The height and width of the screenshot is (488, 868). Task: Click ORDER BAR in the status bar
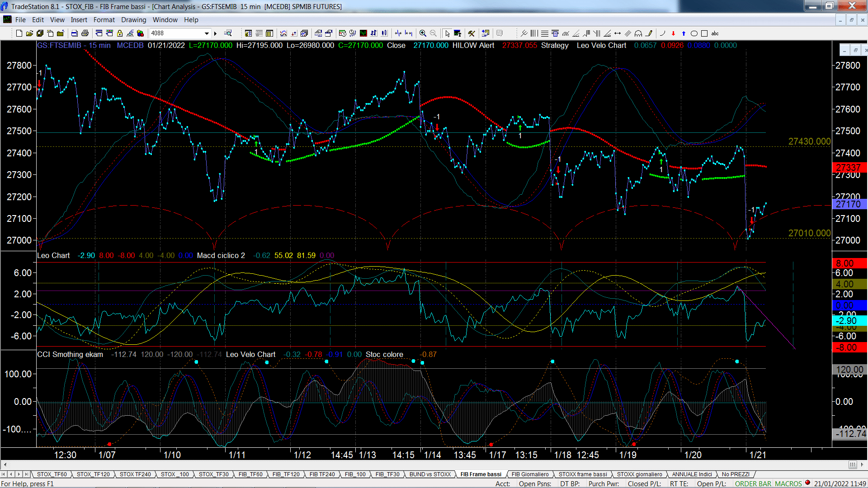(x=753, y=483)
